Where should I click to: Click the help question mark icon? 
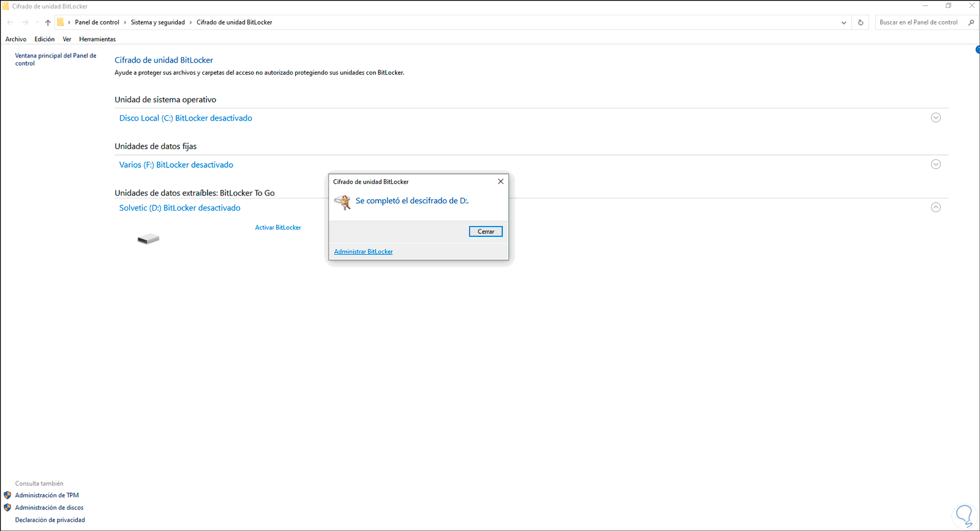click(x=978, y=50)
